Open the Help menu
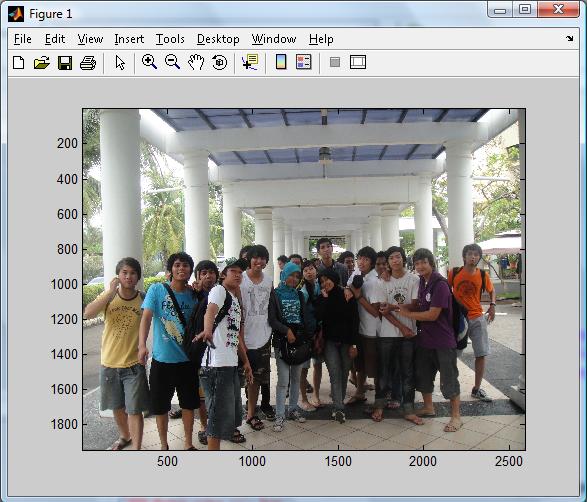 tap(321, 39)
